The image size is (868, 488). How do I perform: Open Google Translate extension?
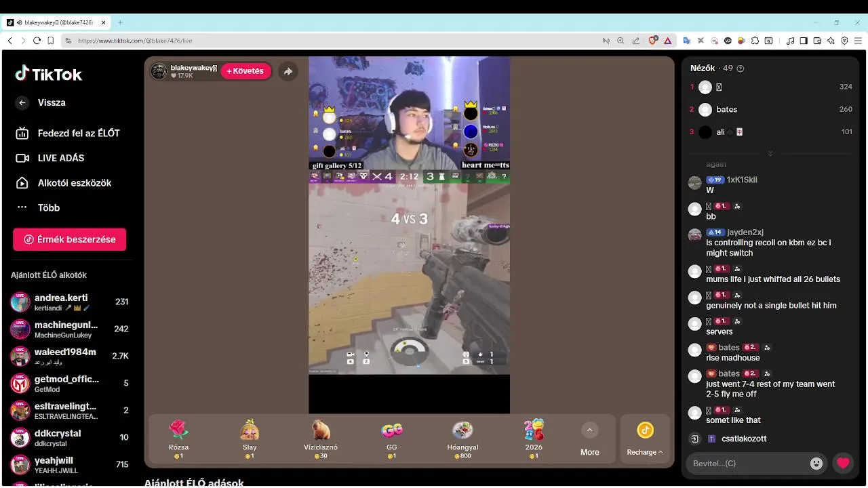[x=686, y=41]
